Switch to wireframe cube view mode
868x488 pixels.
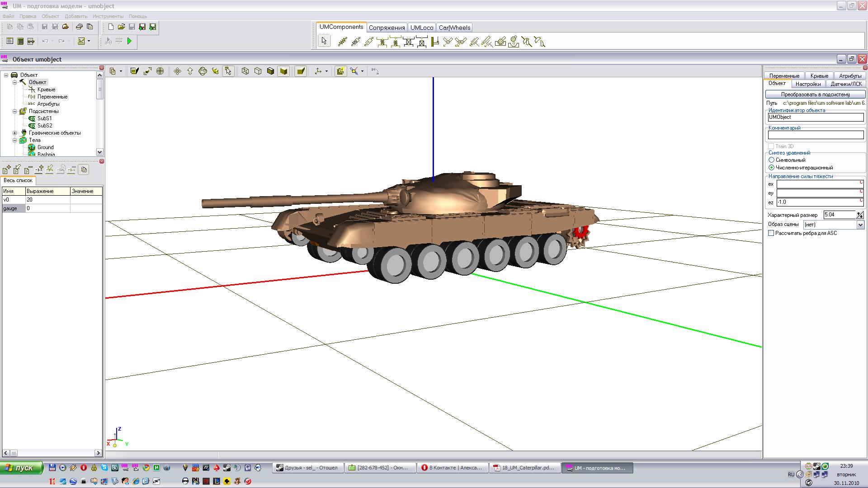[245, 71]
